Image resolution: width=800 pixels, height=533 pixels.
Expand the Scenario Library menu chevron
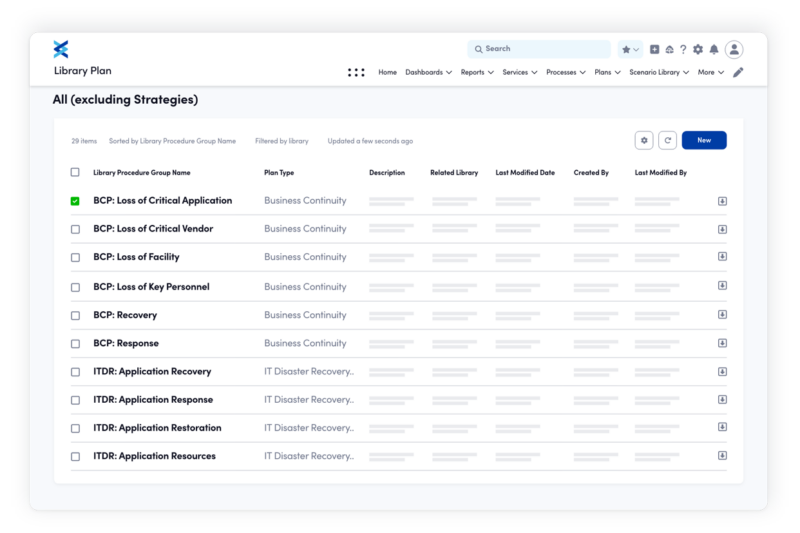point(686,72)
